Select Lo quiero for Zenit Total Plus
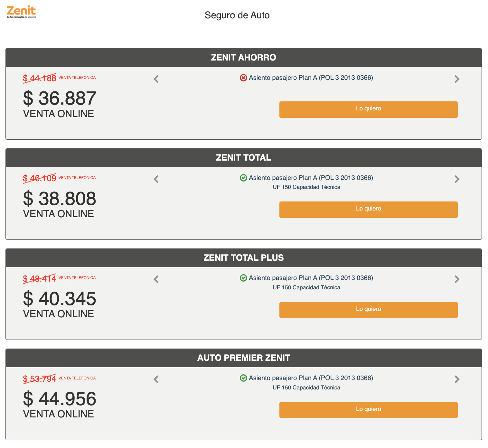Image resolution: width=488 pixels, height=448 pixels. pyautogui.click(x=368, y=310)
